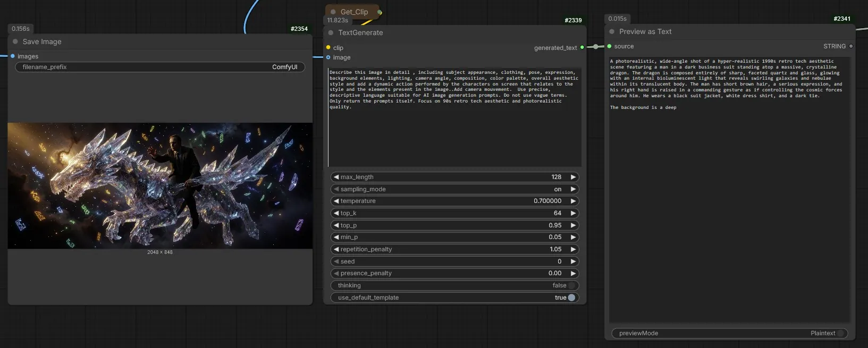Decrease seed with left arrow
This screenshot has width=868, height=348.
pos(336,261)
